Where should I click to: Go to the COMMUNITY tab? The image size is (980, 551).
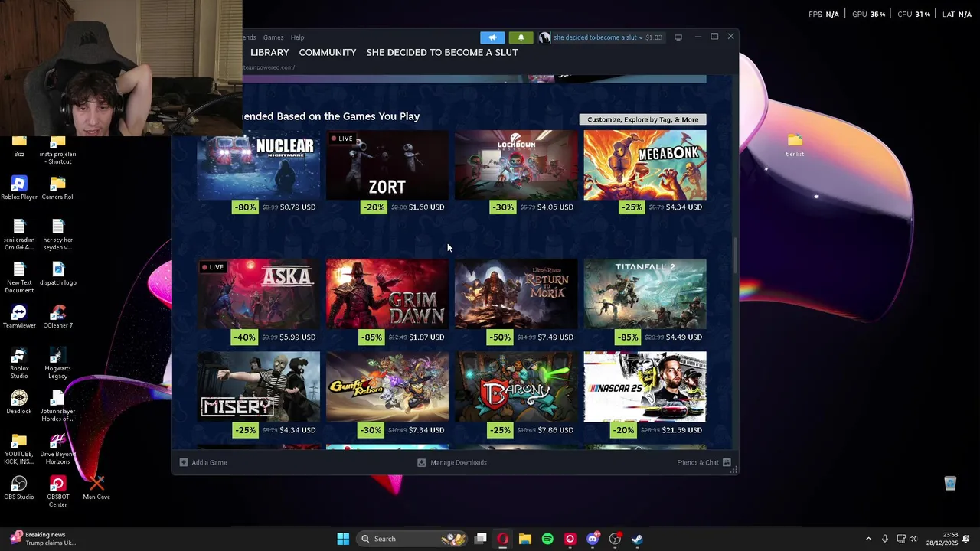click(328, 52)
